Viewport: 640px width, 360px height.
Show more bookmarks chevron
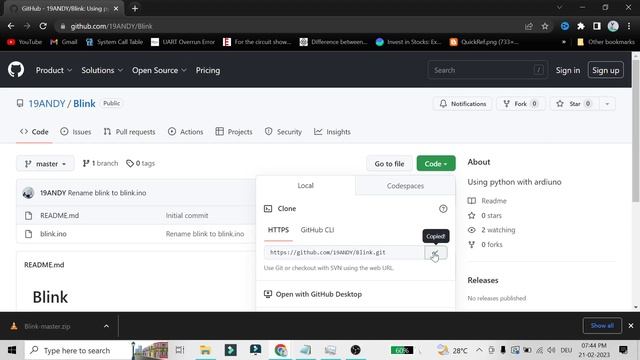tap(564, 42)
